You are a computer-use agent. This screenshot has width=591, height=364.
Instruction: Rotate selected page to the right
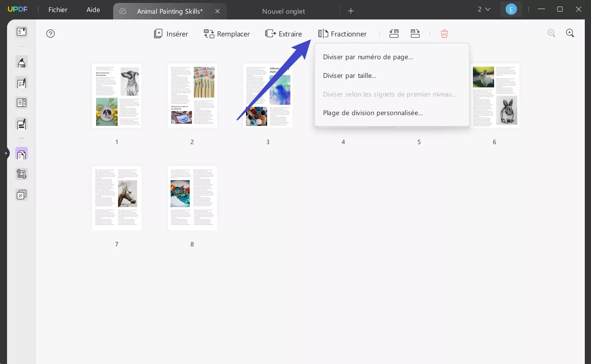coord(415,34)
